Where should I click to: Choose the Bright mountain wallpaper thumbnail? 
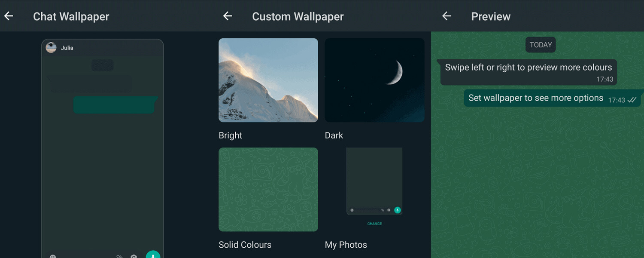tap(268, 80)
